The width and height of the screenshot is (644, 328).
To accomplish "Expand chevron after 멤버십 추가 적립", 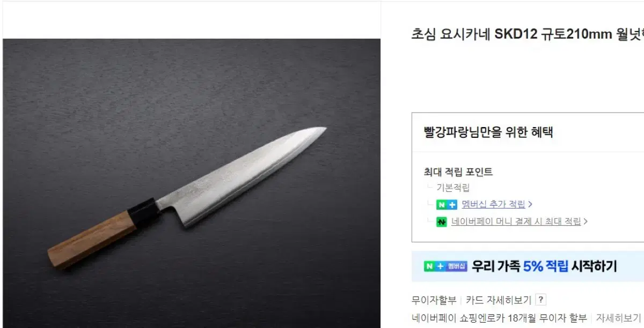I will [x=530, y=204].
